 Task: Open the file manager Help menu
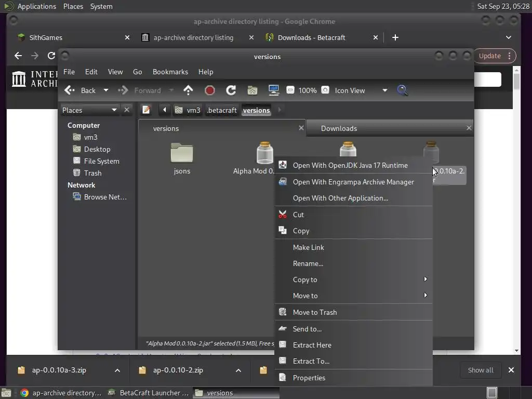point(206,72)
